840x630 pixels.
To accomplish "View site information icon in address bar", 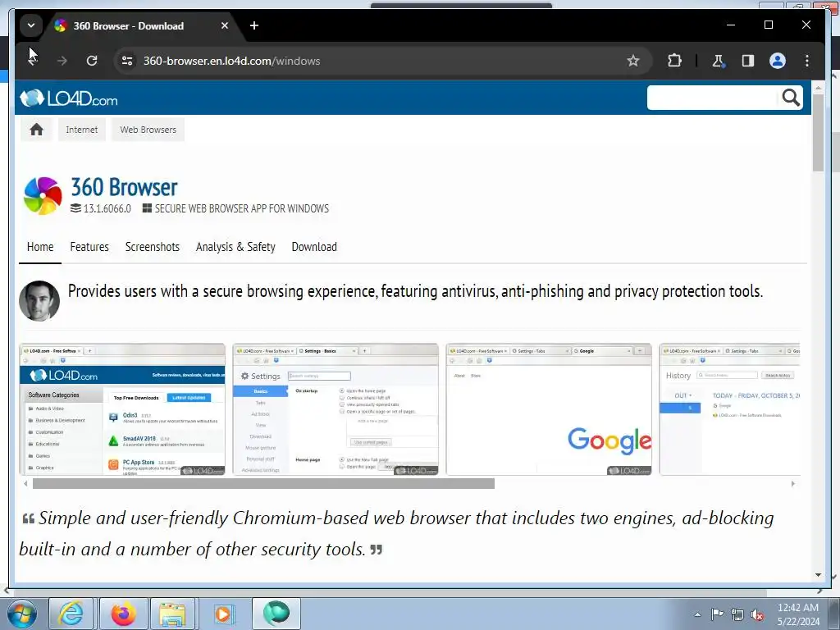I will (x=127, y=61).
